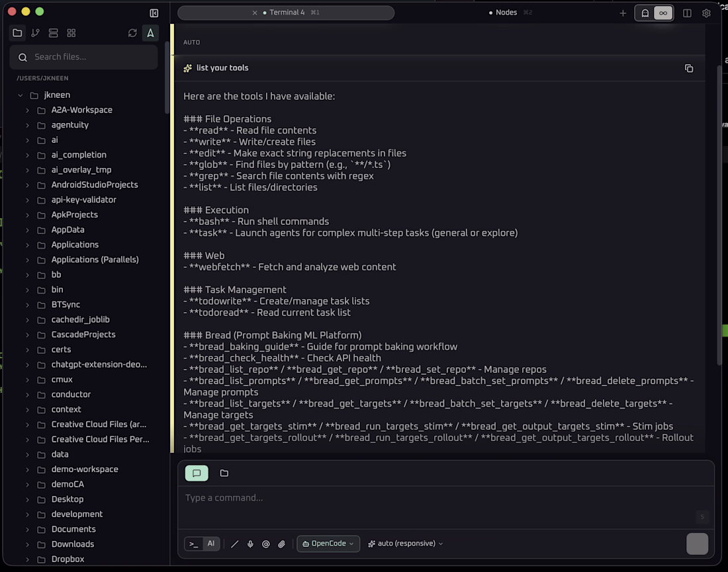Select the Terminal 4 tab

point(287,13)
